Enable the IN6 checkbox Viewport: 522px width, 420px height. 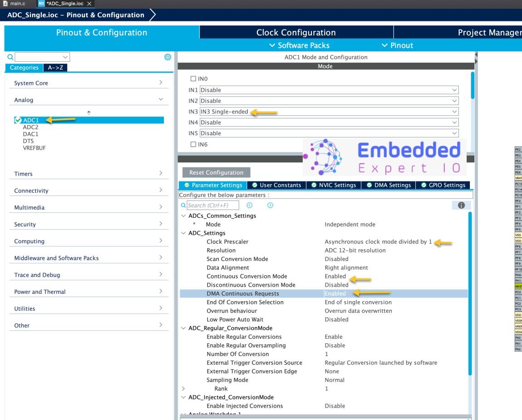point(193,144)
